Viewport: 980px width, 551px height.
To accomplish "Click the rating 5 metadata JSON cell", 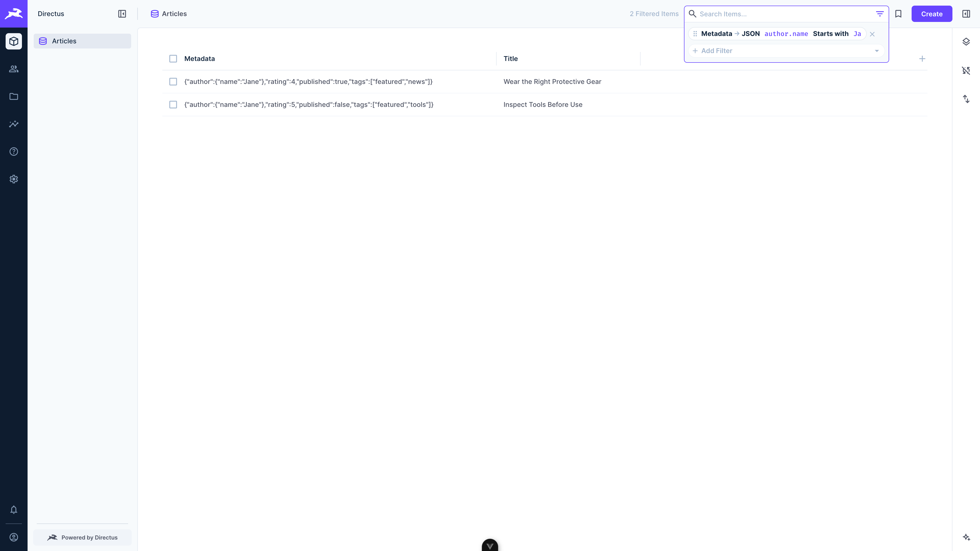I will coord(309,105).
